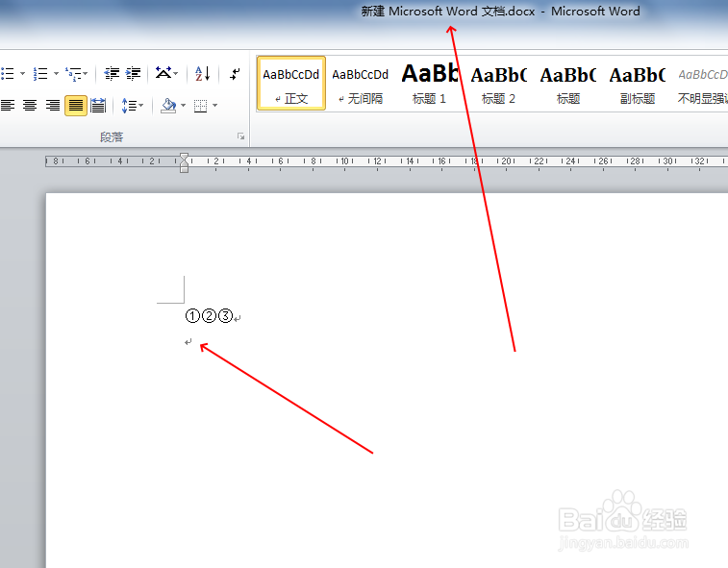Apply the 不明显强调 style
This screenshot has height=568, width=728.
tap(702, 84)
